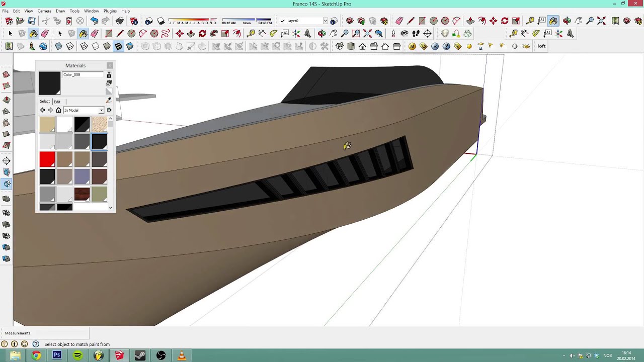
Task: Open Google Chrome from the taskbar
Action: [36, 355]
